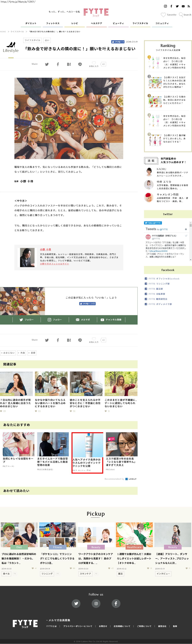Click the footer Facebook circle icon
The height and width of the screenshot is (644, 192).
point(116,603)
